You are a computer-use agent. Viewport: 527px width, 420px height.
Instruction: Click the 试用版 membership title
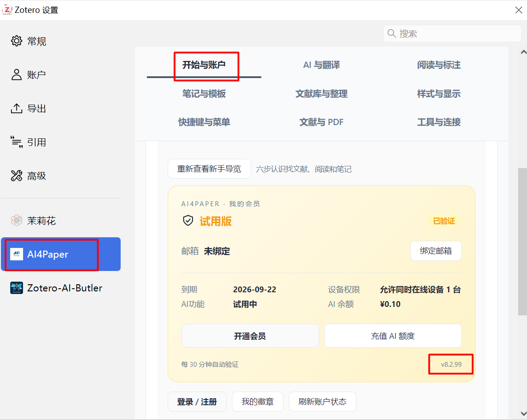point(216,221)
